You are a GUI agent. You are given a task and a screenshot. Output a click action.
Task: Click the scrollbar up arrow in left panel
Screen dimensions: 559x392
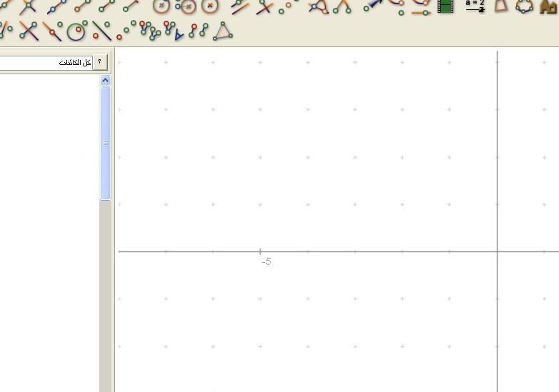[x=105, y=81]
